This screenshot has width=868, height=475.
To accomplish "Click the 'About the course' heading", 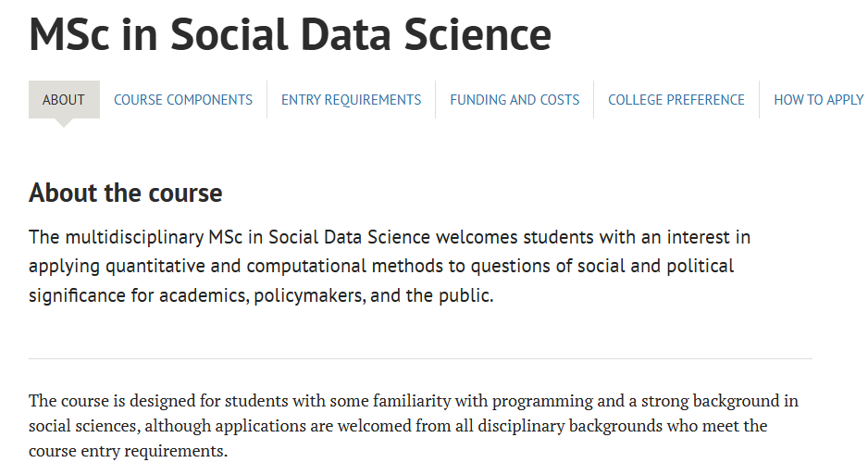I will click(x=126, y=193).
